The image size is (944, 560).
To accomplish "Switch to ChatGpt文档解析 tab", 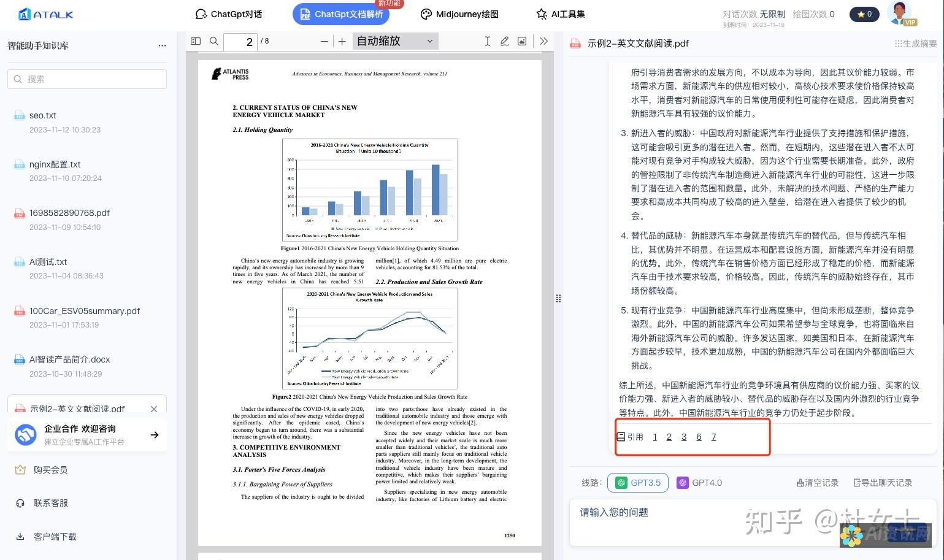I will pos(341,14).
